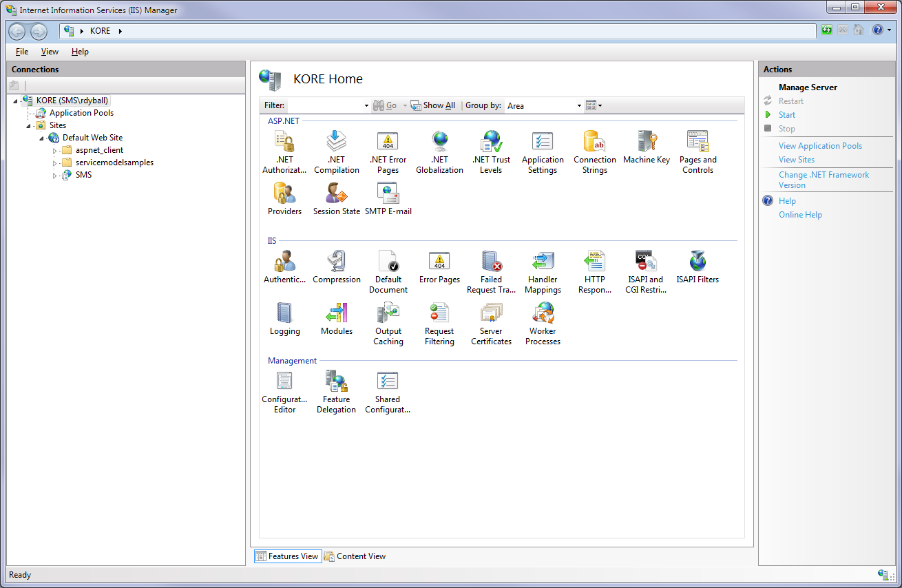The image size is (902, 588).
Task: Expand the aspnet_client folder node
Action: (x=55, y=151)
